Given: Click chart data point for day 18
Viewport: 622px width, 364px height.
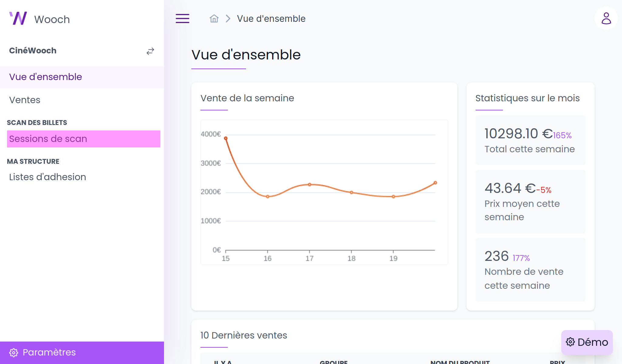Looking at the screenshot, I should pos(351,192).
